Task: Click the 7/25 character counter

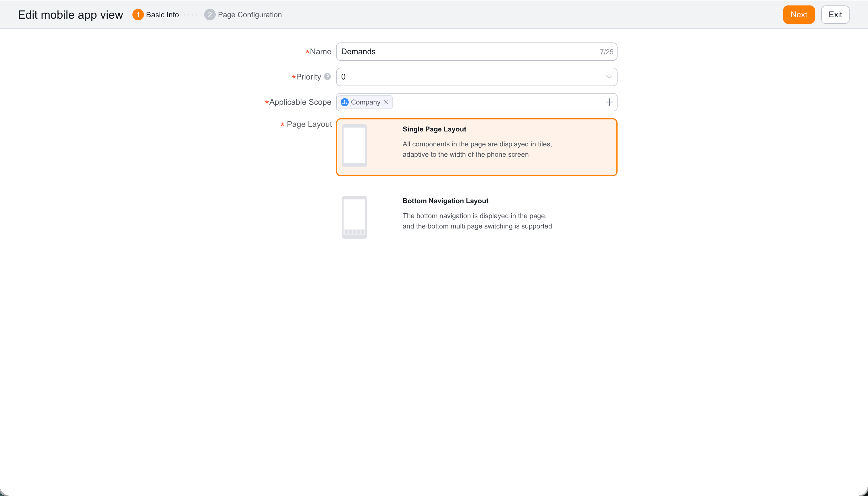Action: [x=606, y=52]
